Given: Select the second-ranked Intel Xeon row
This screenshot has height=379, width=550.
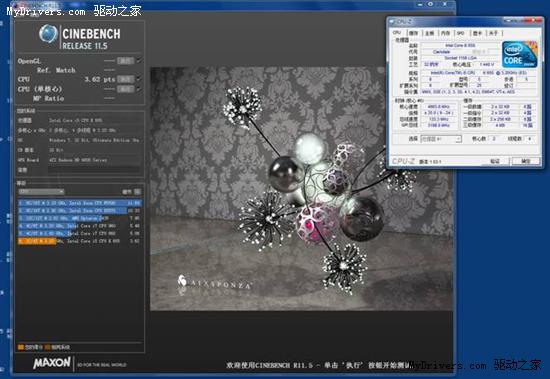Looking at the screenshot, I should pyautogui.click(x=80, y=211).
